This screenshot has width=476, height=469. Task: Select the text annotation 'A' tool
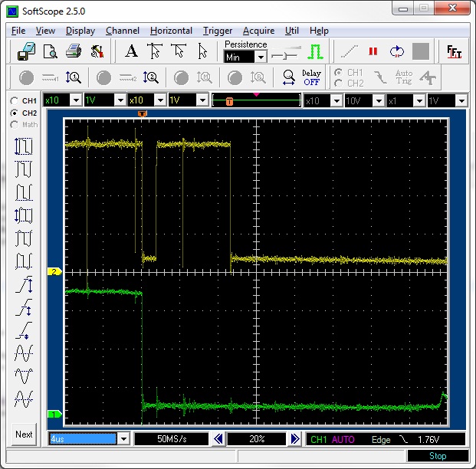point(131,52)
